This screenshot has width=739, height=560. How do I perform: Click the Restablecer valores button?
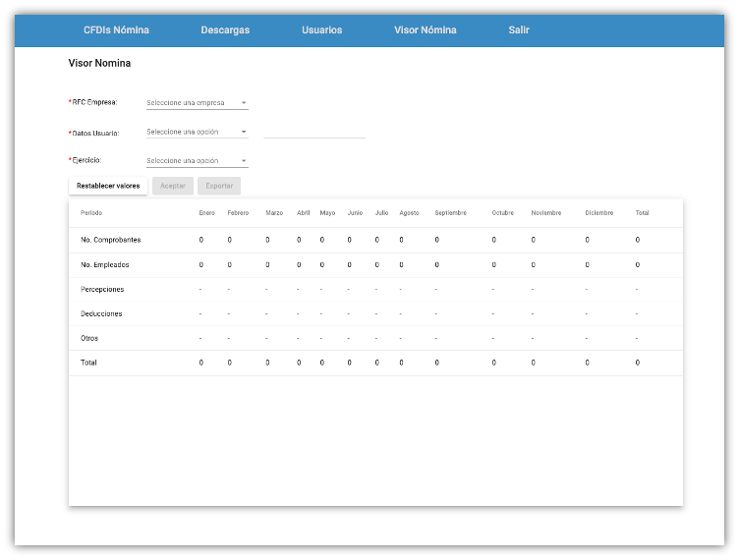click(108, 186)
